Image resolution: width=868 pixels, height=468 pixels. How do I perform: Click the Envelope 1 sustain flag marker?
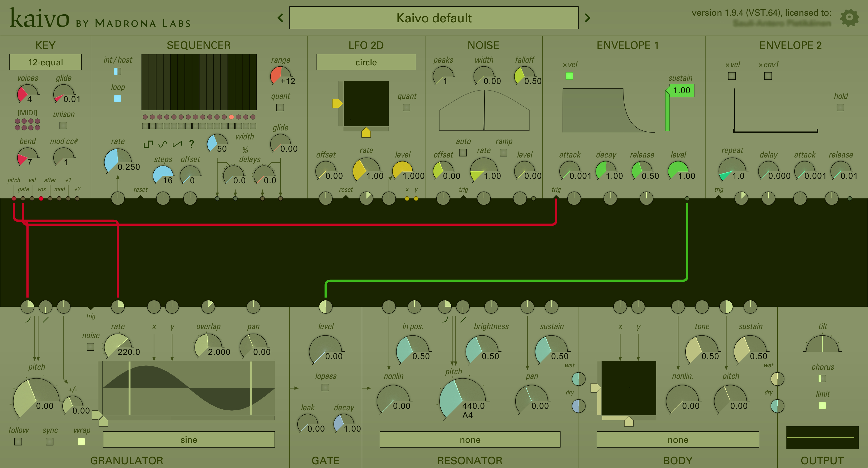(681, 91)
